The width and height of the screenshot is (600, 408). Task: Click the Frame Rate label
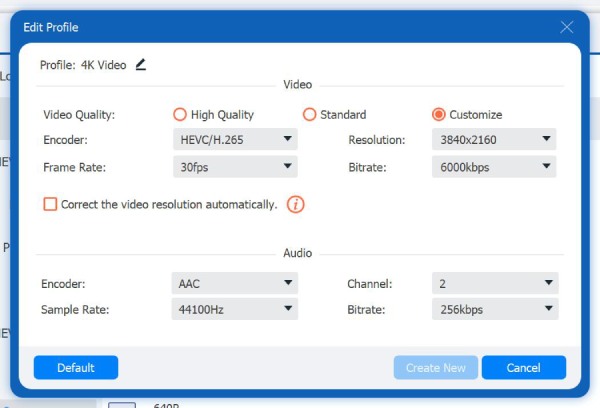(x=75, y=167)
